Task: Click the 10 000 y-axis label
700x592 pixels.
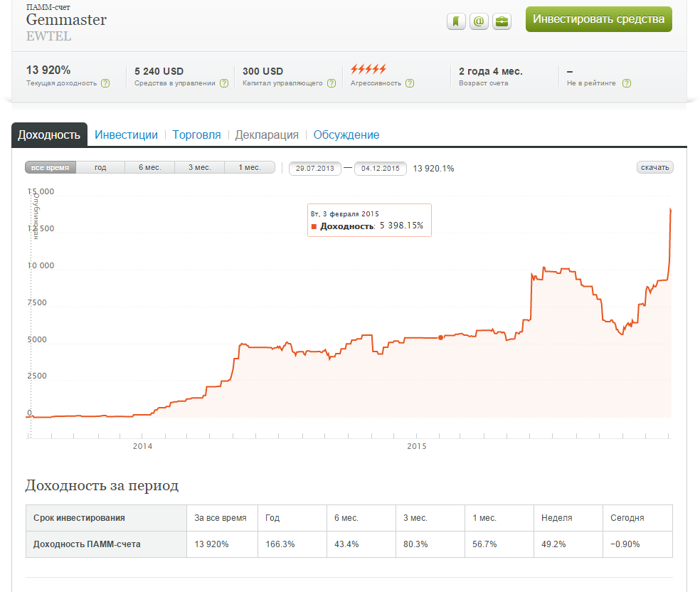Action: 41,265
